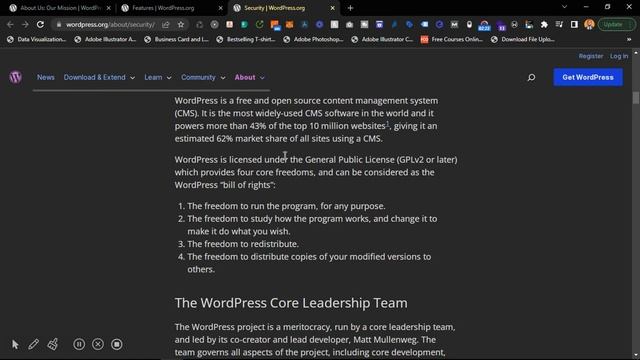Click the scrollbar down arrow
The width and height of the screenshot is (640, 360).
point(636,356)
